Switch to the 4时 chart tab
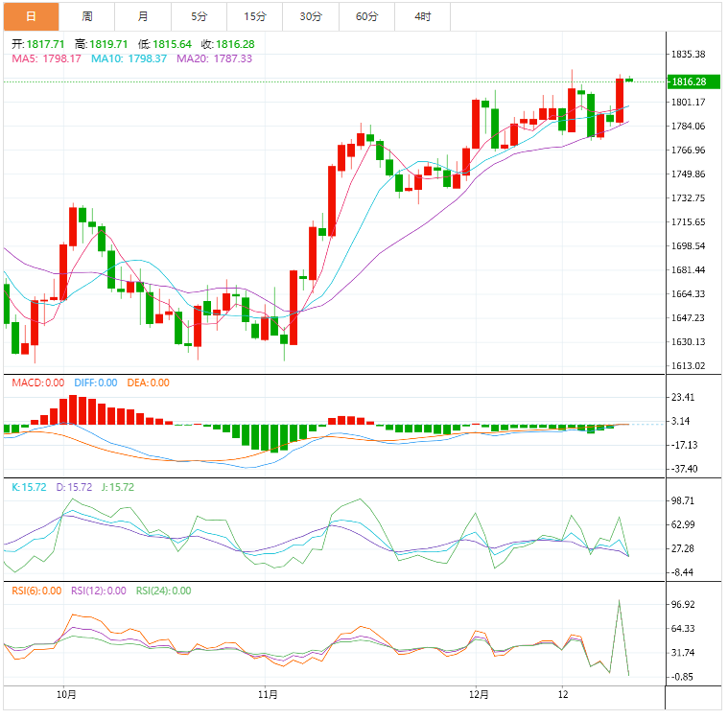 click(x=422, y=16)
